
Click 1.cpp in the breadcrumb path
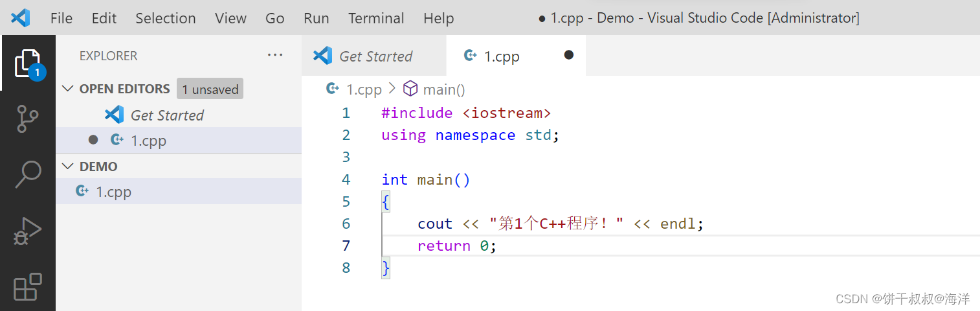364,89
